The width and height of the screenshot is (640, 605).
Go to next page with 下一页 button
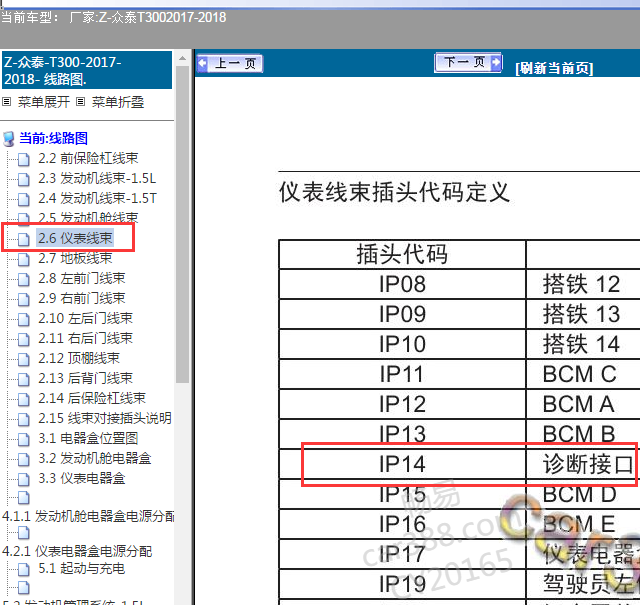(x=468, y=62)
